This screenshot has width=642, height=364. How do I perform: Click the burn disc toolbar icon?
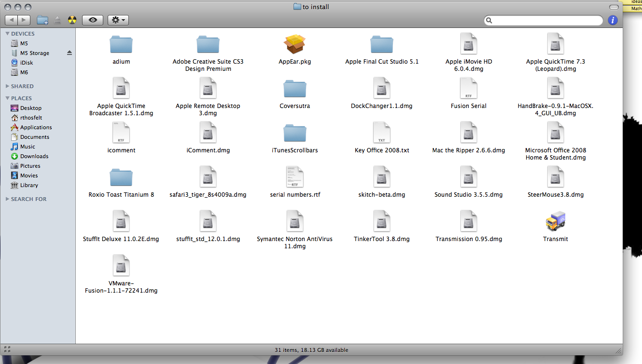click(x=72, y=20)
